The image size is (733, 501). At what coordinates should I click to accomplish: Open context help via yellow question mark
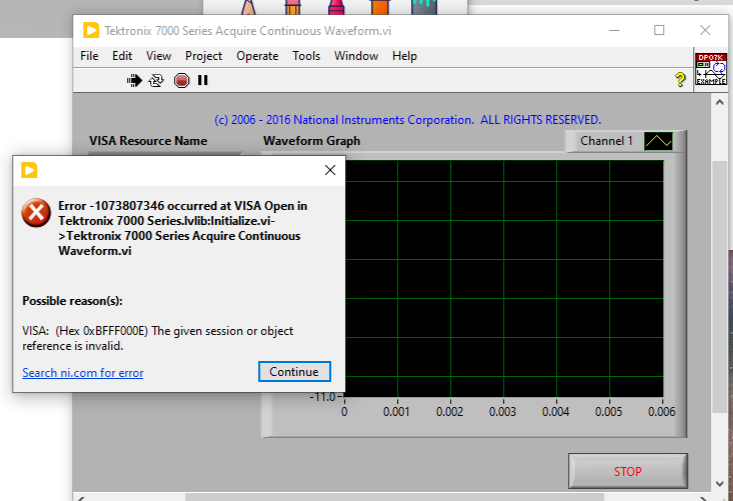(x=680, y=79)
